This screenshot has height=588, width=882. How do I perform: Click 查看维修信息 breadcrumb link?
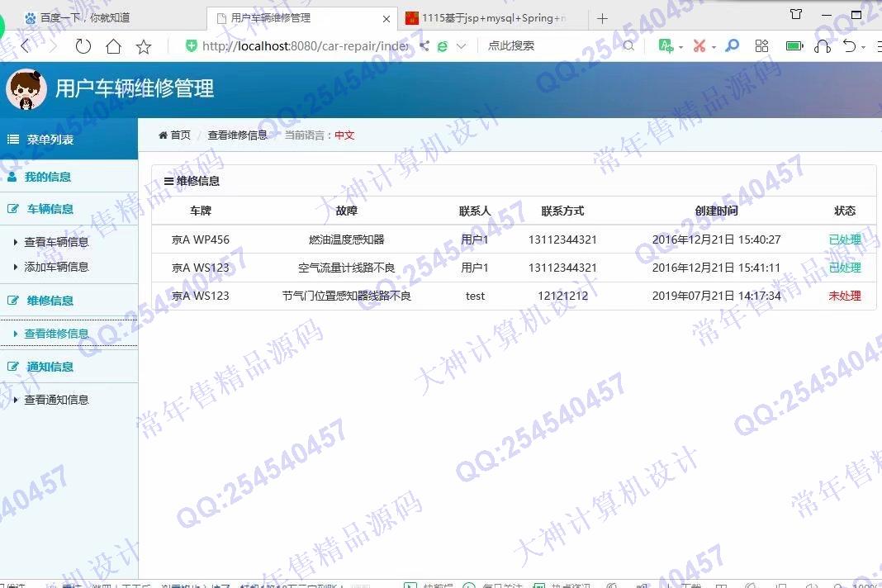coord(237,135)
